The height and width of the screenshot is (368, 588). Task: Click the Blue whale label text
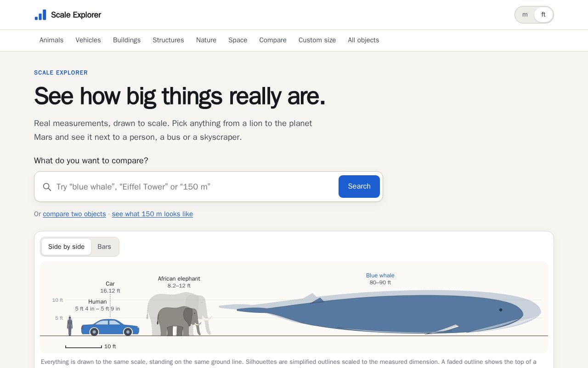click(x=380, y=276)
